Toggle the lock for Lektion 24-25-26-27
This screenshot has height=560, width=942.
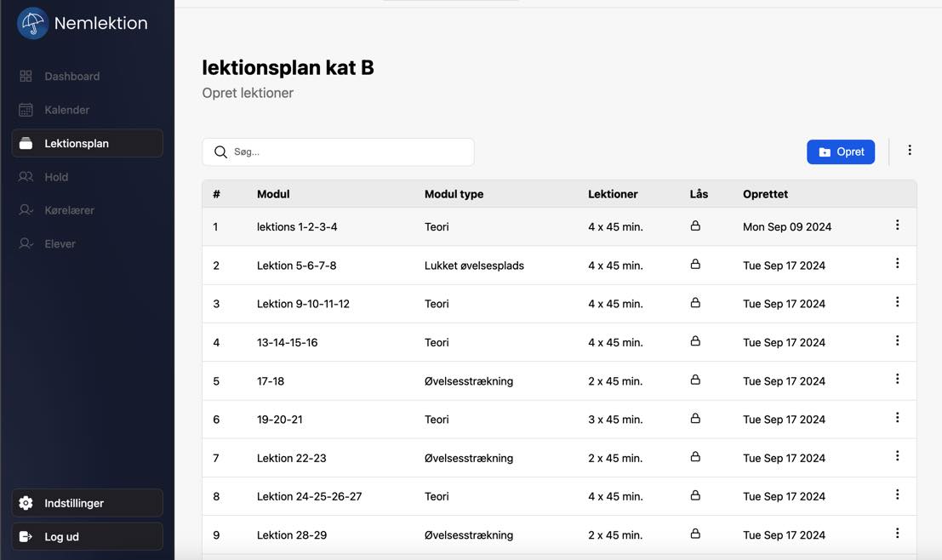pos(695,495)
